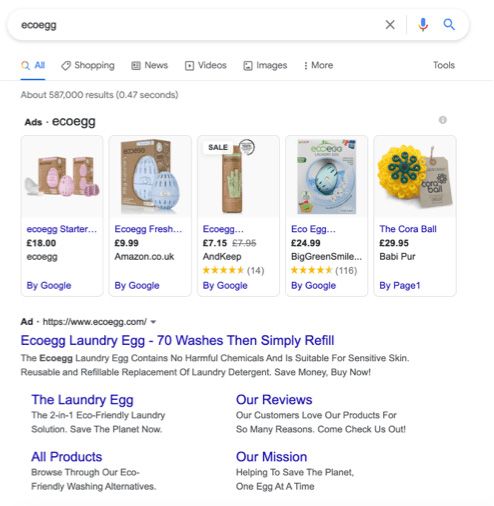Submit search with the blue magnifier icon

(449, 24)
